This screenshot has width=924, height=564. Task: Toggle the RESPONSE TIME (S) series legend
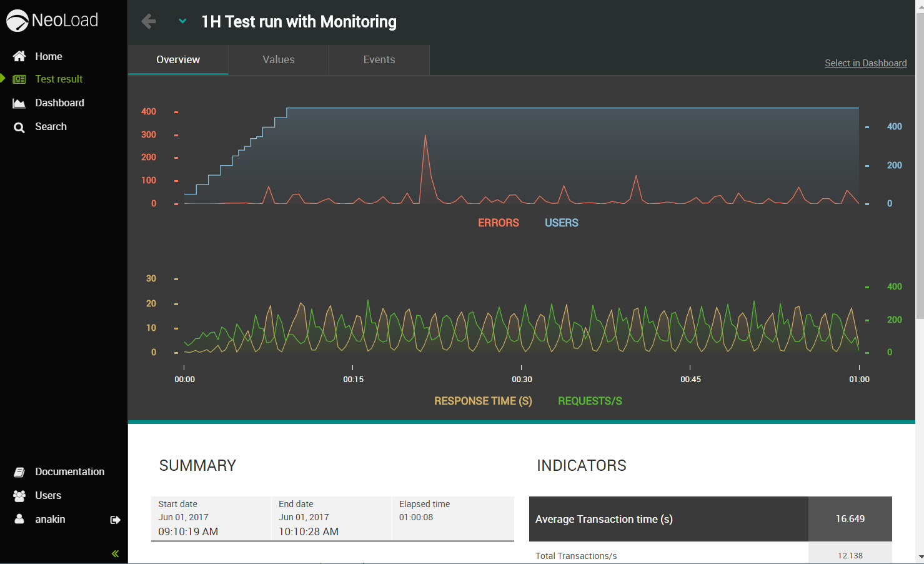click(x=483, y=401)
